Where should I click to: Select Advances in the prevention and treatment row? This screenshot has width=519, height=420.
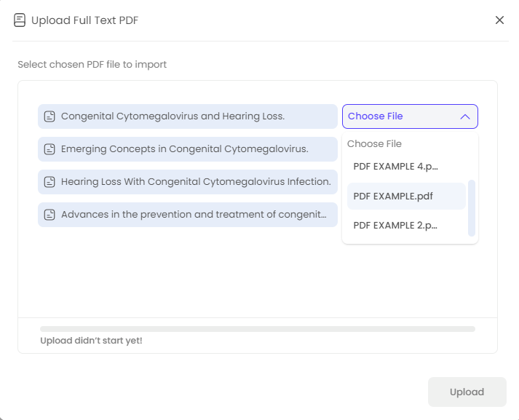[x=193, y=215]
